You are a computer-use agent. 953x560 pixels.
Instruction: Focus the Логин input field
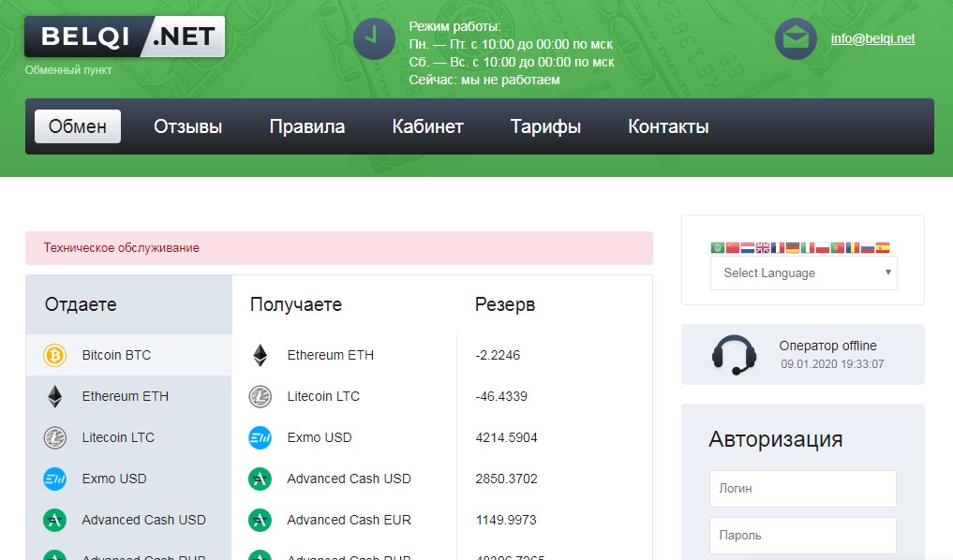click(x=802, y=488)
